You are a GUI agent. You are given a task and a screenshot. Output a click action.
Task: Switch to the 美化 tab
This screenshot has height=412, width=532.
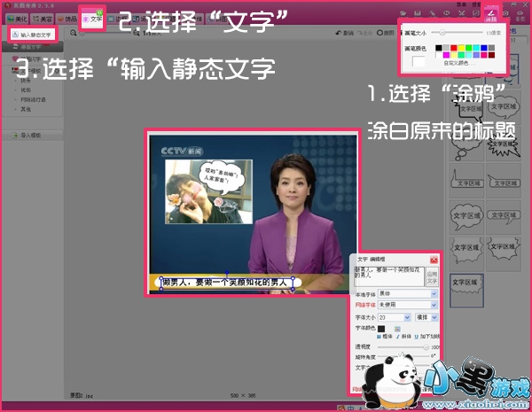tap(20, 18)
